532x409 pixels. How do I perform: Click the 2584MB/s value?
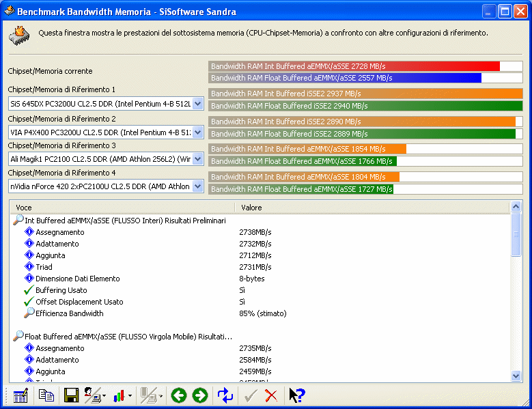click(255, 360)
